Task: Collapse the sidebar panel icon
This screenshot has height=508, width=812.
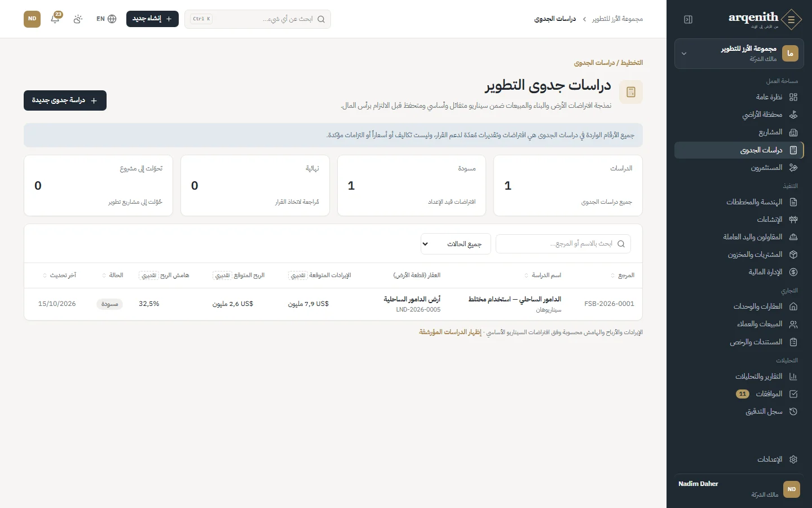Action: 688,19
